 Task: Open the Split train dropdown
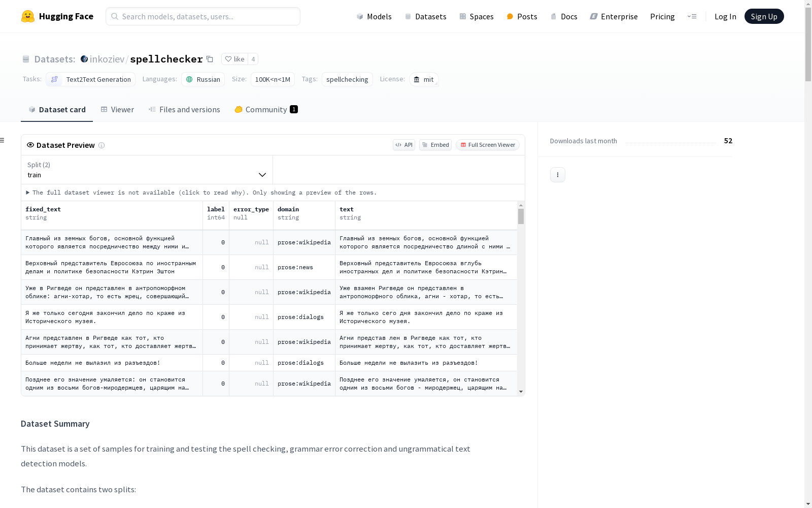coord(147,170)
